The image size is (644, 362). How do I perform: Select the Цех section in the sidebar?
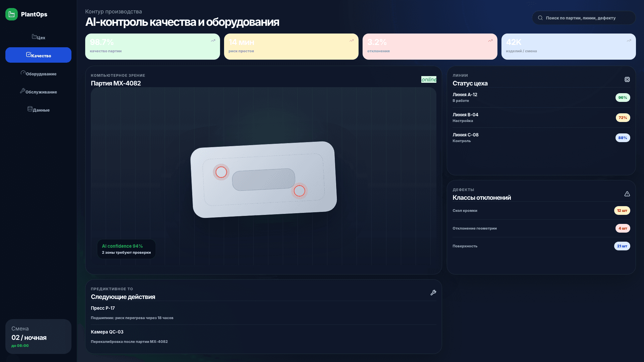[38, 37]
